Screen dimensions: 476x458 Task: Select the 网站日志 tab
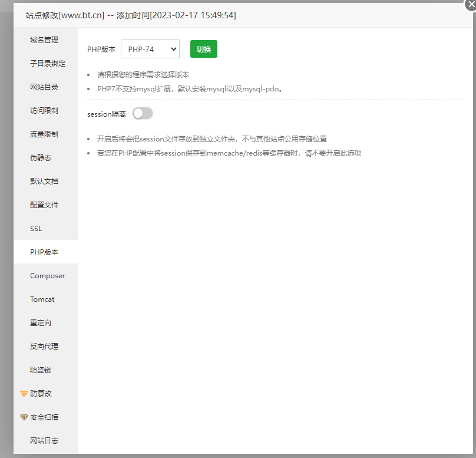tap(44, 441)
